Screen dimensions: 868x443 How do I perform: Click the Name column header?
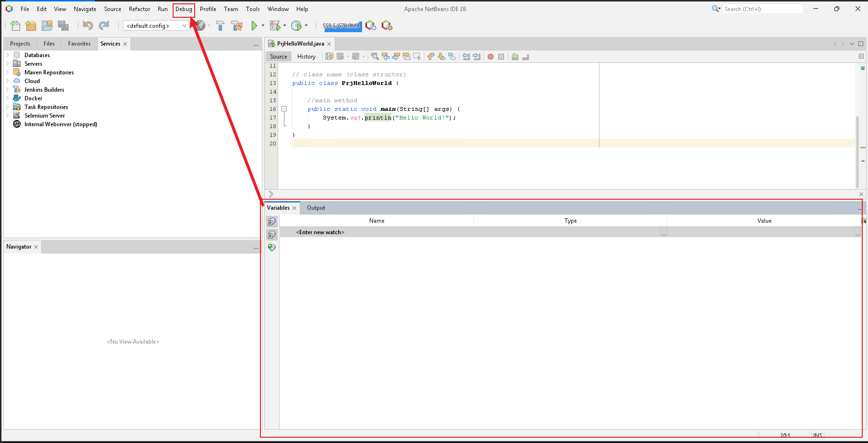click(377, 221)
